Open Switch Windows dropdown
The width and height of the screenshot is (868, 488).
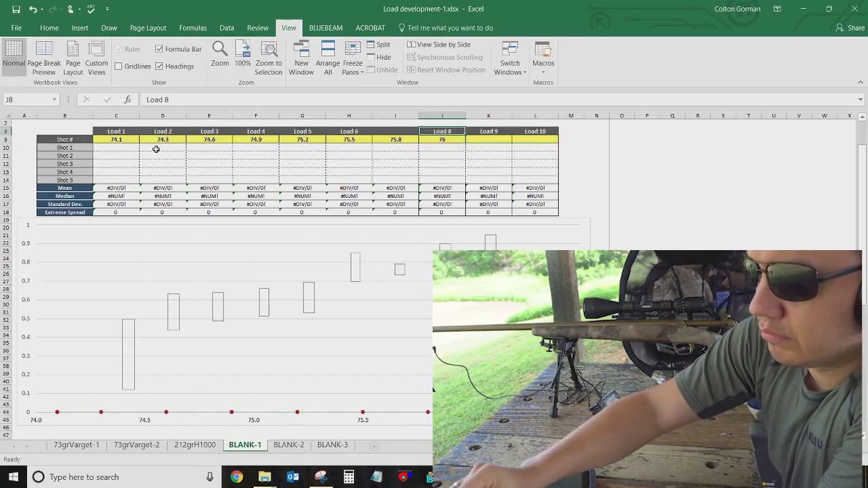pos(510,58)
